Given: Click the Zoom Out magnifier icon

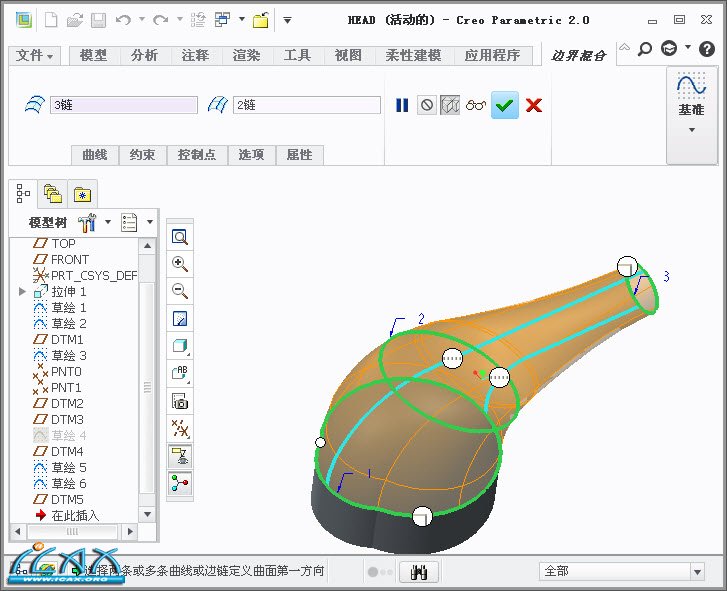Looking at the screenshot, I should pos(180,291).
